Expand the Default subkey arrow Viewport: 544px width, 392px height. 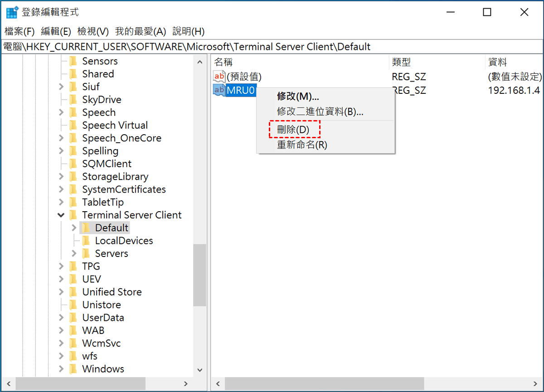click(74, 228)
